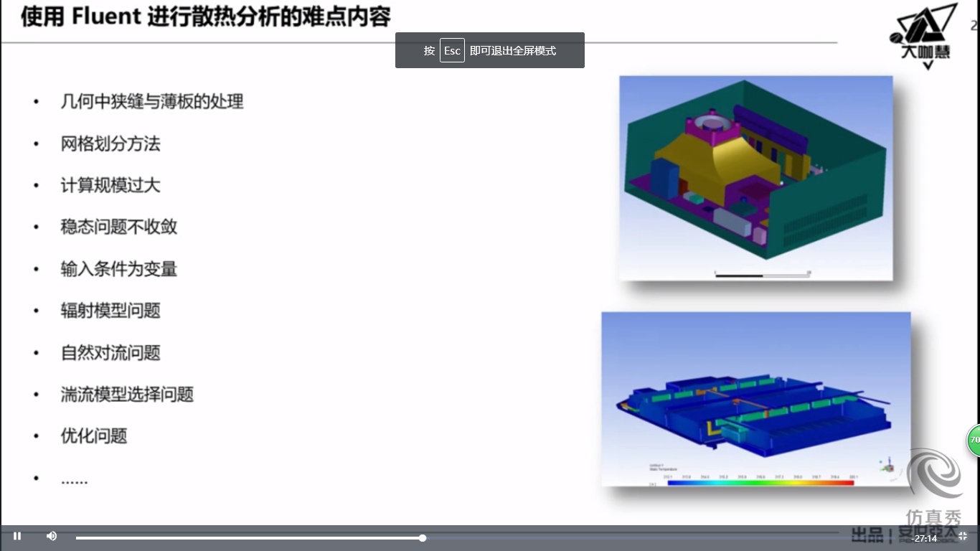Click the pause icon to toggle playback state

(17, 536)
